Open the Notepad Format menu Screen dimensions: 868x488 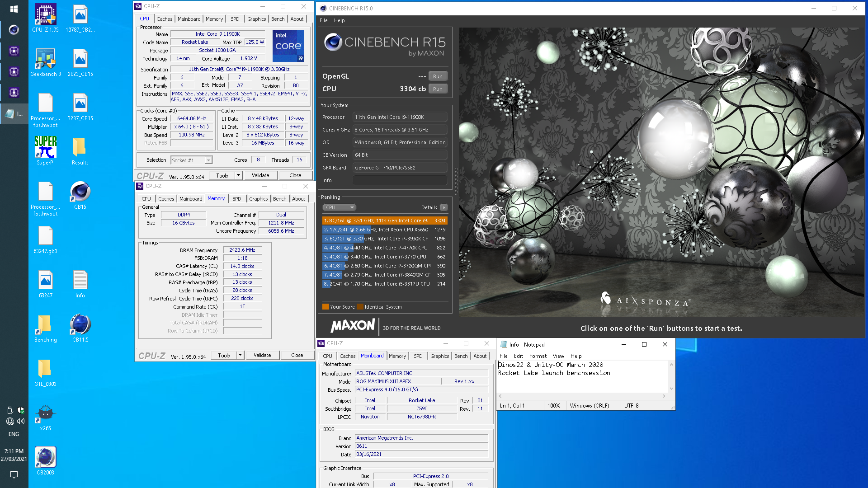(x=538, y=356)
